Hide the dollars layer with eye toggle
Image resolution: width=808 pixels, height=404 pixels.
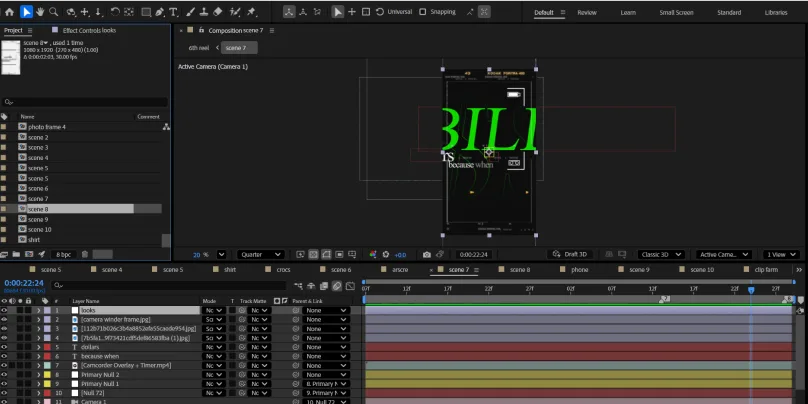[4, 347]
